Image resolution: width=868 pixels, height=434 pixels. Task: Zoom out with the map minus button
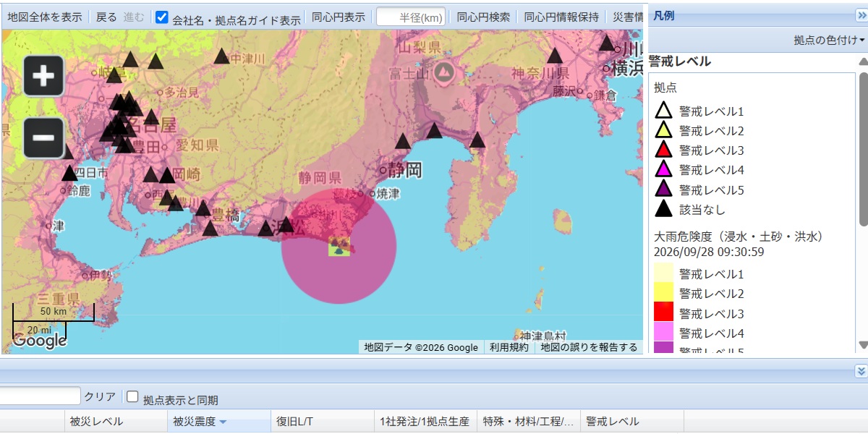pyautogui.click(x=43, y=138)
